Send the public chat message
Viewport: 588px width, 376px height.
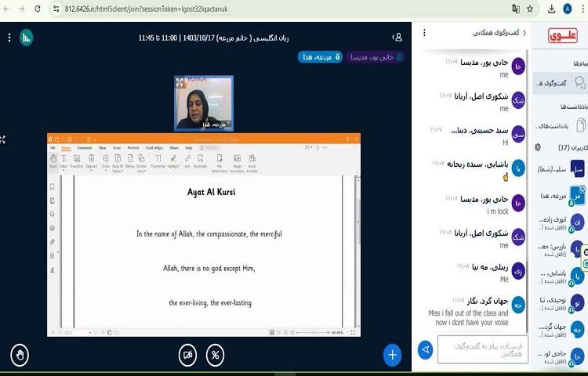click(426, 349)
